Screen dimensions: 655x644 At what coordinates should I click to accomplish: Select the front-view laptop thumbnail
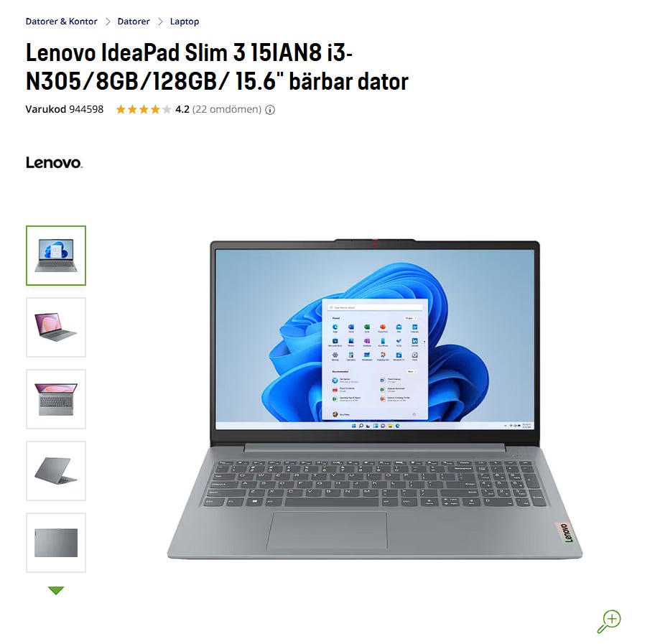(56, 256)
